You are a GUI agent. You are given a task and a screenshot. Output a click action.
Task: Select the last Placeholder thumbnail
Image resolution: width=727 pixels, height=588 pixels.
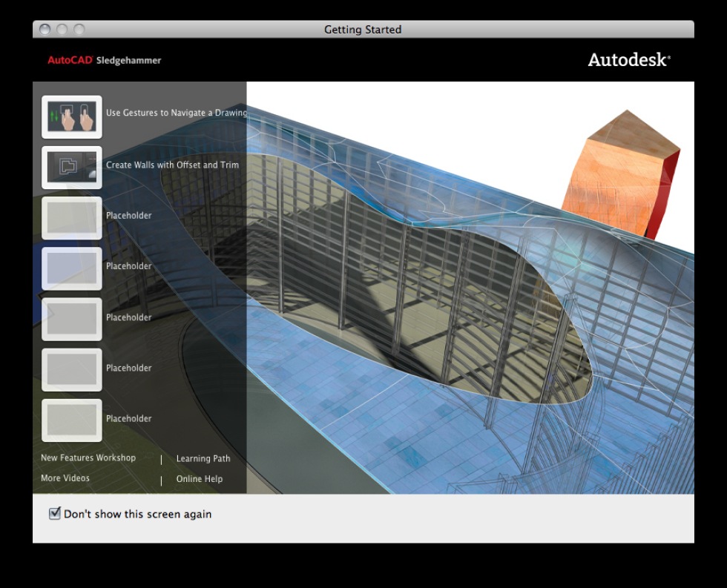click(x=71, y=420)
